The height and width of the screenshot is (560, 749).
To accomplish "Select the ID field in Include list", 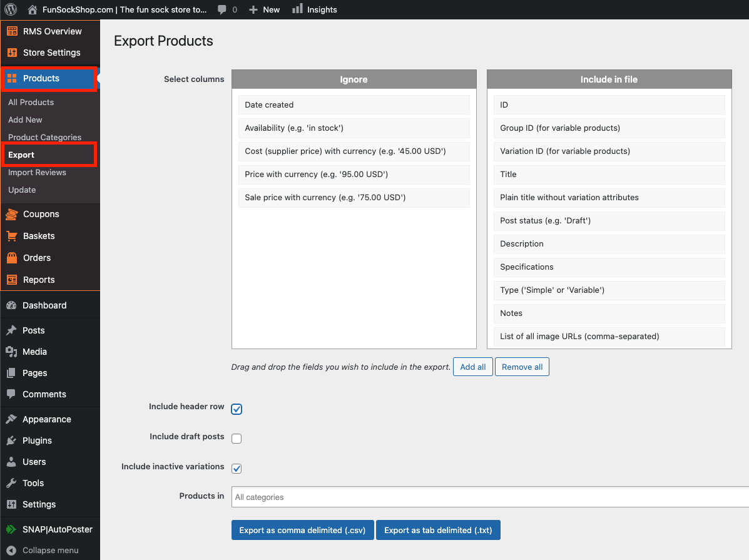I will point(609,105).
